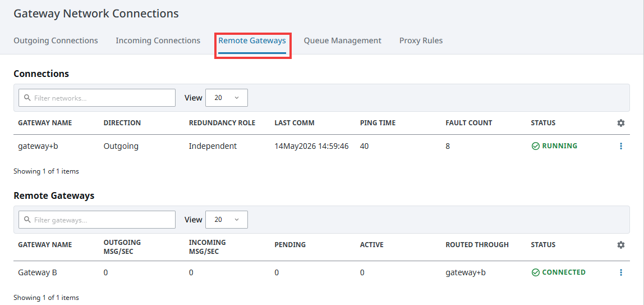The height and width of the screenshot is (305, 644).
Task: Sort by FAULT COUNT column header
Action: [x=468, y=123]
